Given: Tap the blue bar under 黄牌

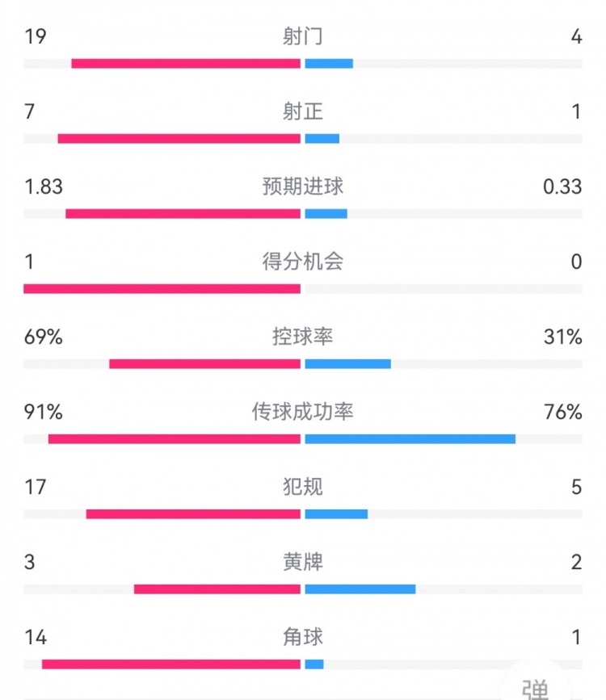Looking at the screenshot, I should coord(360,589).
